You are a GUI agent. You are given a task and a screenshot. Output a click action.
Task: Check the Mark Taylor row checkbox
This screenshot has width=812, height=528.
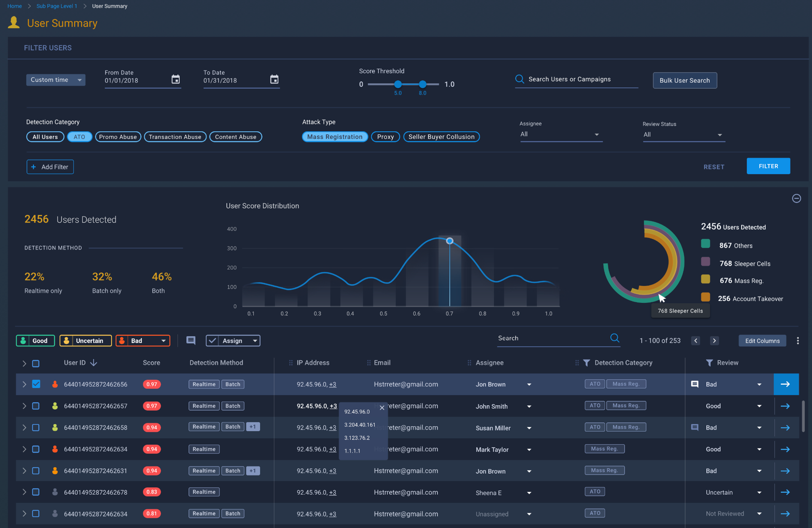tap(36, 449)
